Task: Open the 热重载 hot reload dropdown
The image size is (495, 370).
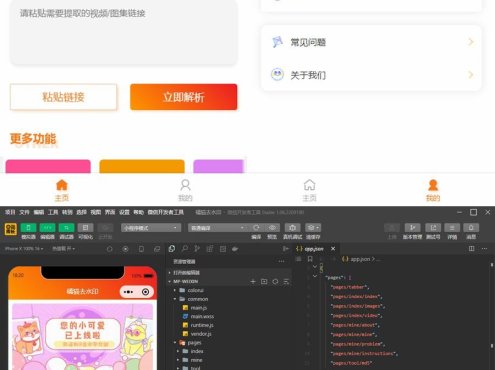Action: [63, 249]
